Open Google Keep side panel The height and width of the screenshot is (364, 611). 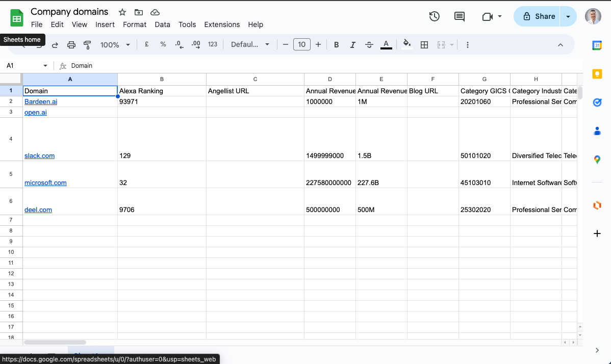click(597, 74)
